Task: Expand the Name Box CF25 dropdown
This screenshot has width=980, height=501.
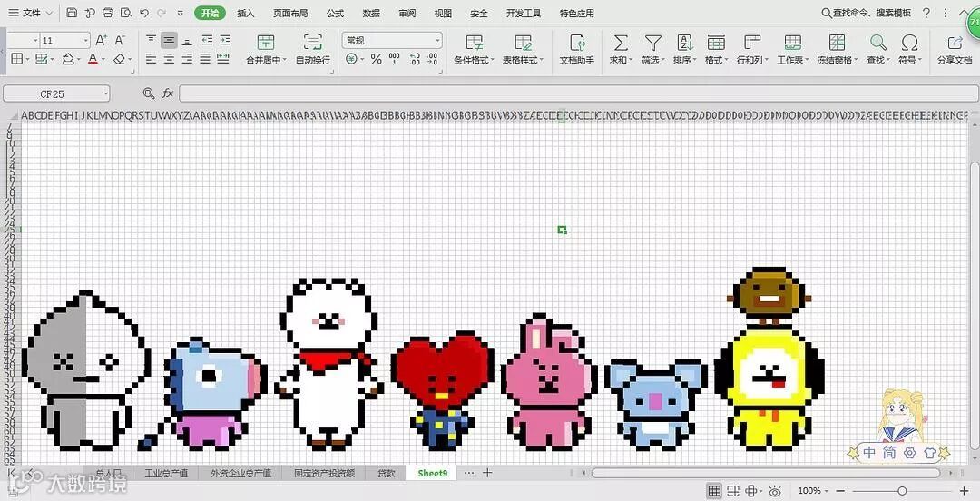Action: point(105,93)
